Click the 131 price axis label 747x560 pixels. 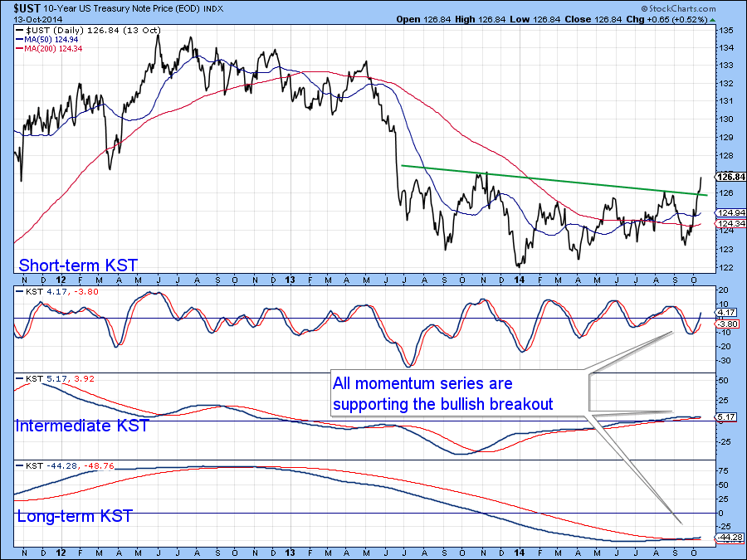(725, 101)
